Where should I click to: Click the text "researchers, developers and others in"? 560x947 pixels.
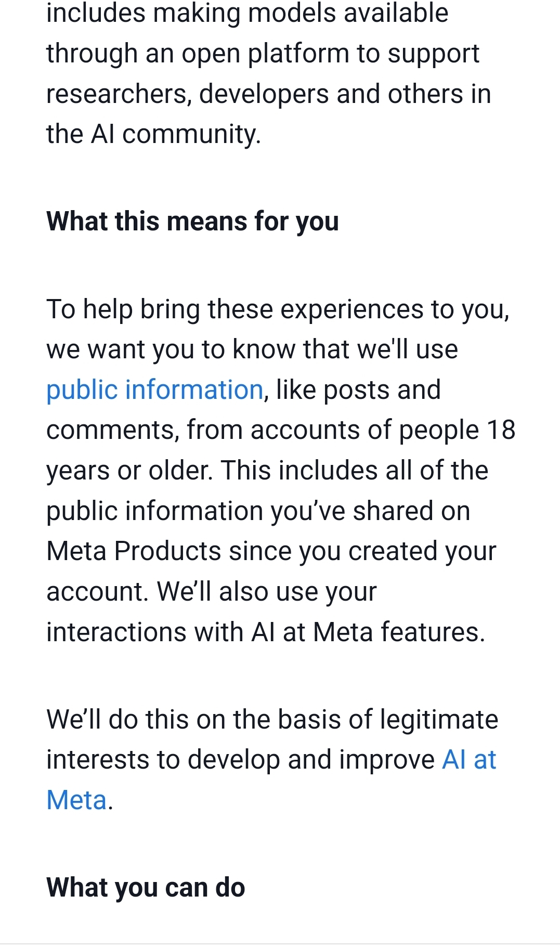[268, 94]
